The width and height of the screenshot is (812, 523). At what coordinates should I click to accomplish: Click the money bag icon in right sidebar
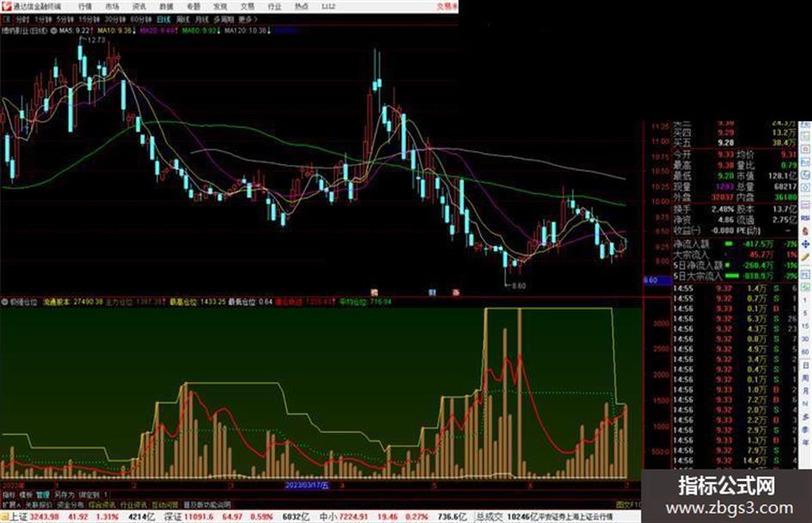click(805, 231)
